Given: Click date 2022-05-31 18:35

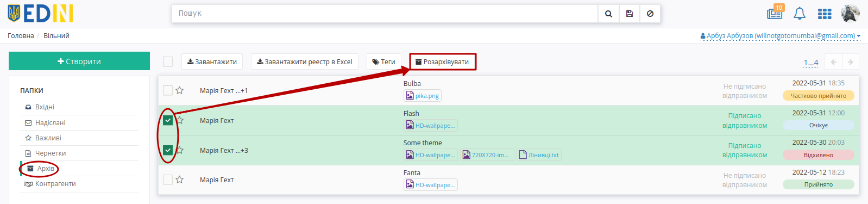Looking at the screenshot, I should [x=818, y=83].
